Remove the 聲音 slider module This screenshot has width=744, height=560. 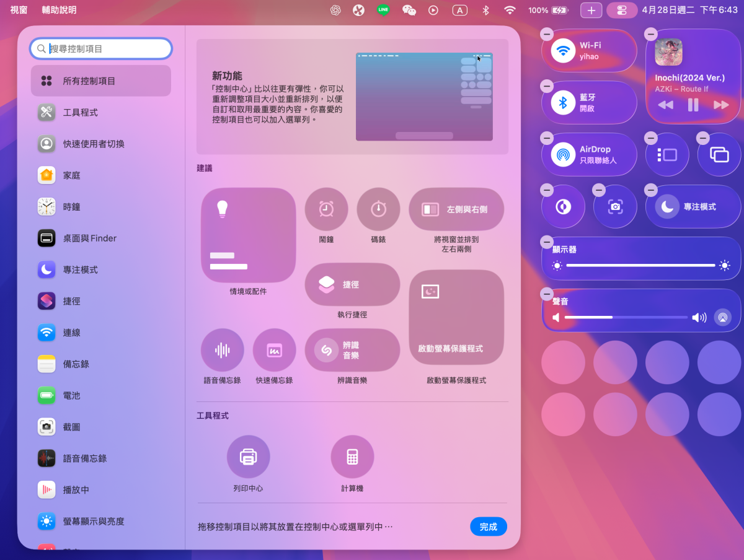tap(546, 294)
